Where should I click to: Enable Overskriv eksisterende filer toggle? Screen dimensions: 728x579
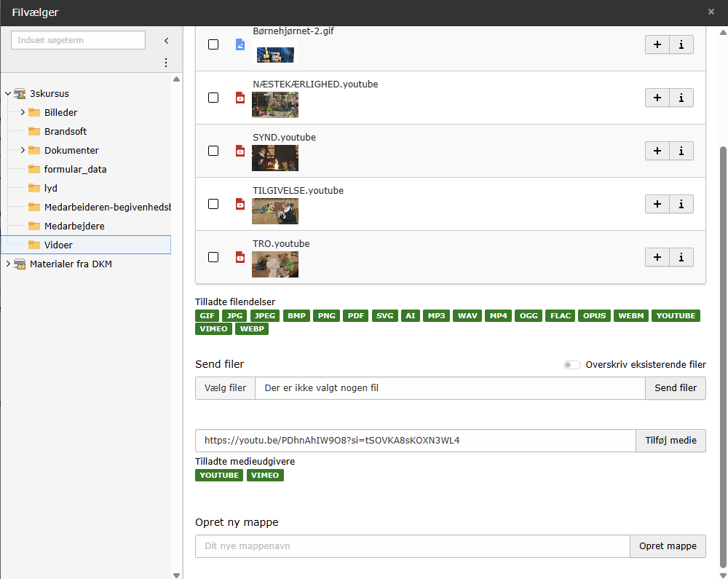(571, 365)
